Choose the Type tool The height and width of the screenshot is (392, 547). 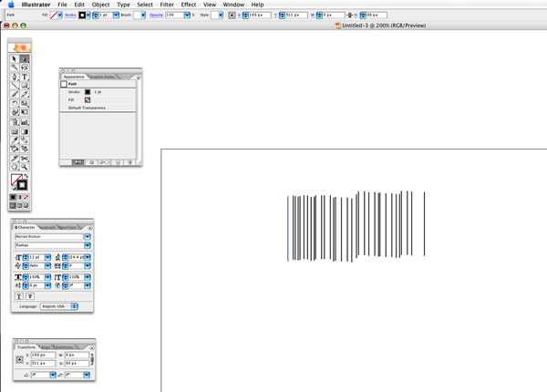tap(25, 76)
